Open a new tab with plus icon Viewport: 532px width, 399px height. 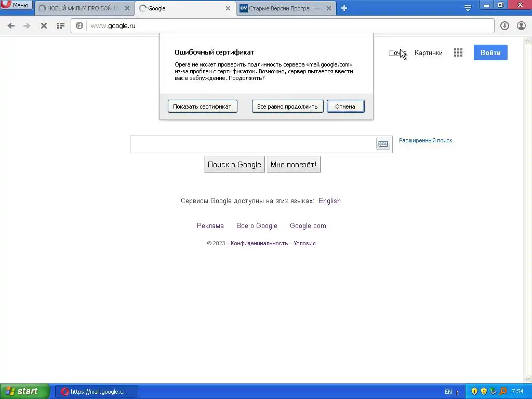coord(344,8)
